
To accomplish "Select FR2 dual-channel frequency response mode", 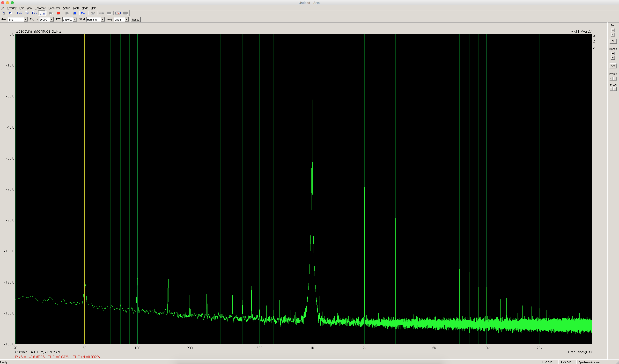I will coord(27,13).
